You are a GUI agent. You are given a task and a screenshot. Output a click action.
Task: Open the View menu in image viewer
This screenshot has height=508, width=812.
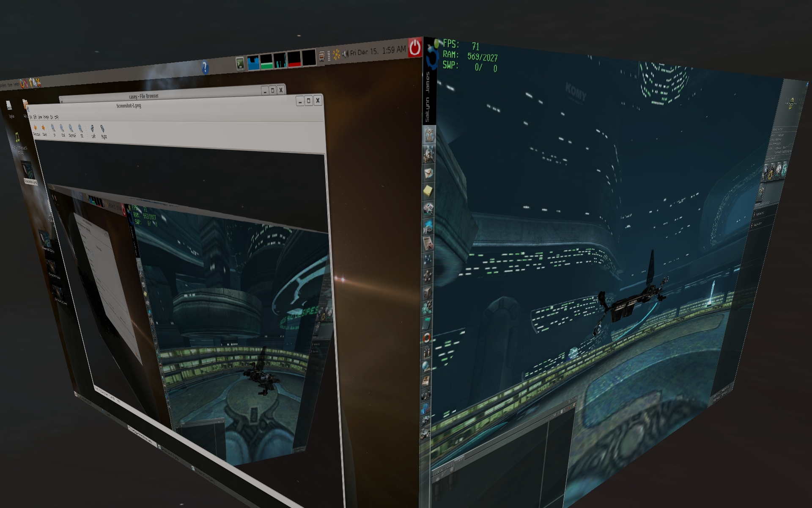[x=40, y=117]
